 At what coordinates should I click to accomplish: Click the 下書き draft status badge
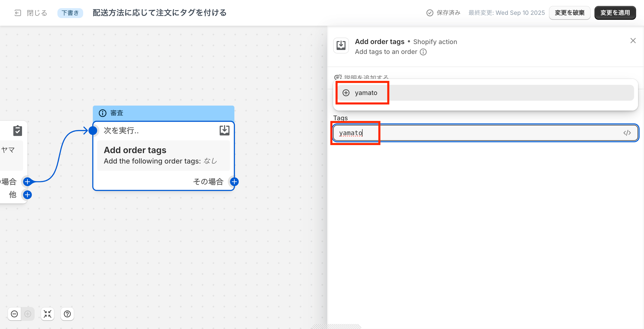coord(70,13)
